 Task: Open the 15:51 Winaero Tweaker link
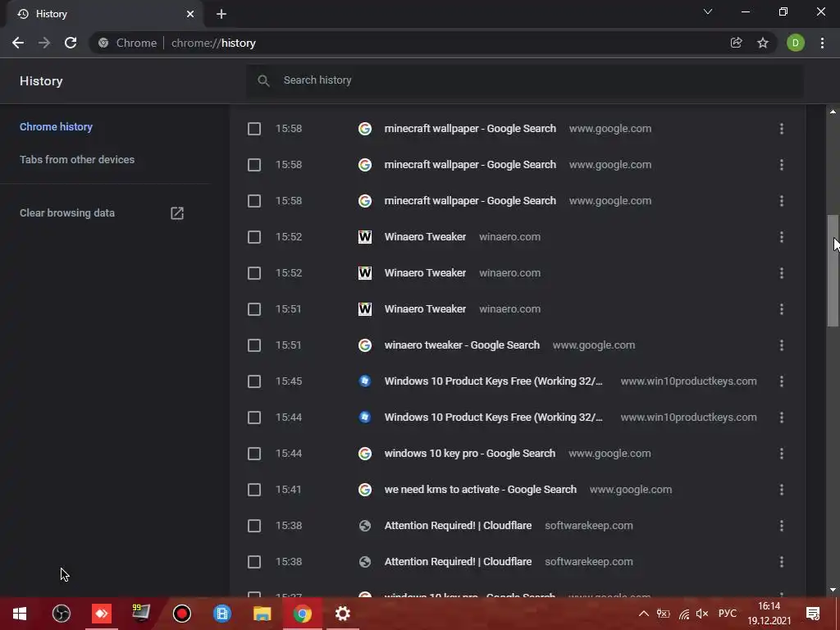coord(426,309)
